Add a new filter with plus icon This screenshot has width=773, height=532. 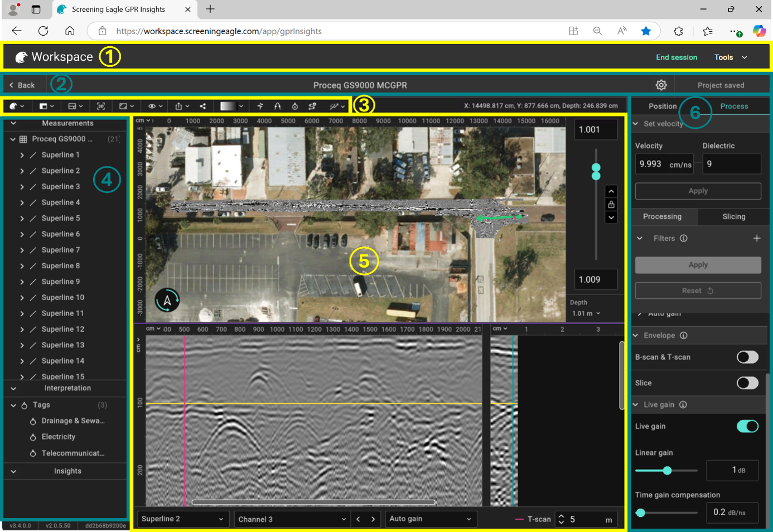[757, 238]
